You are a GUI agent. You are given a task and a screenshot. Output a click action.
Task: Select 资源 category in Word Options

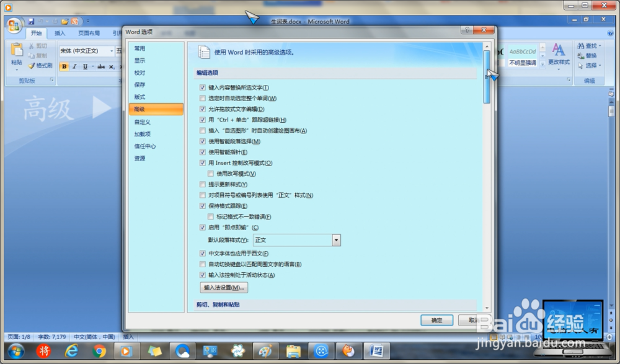coord(156,158)
